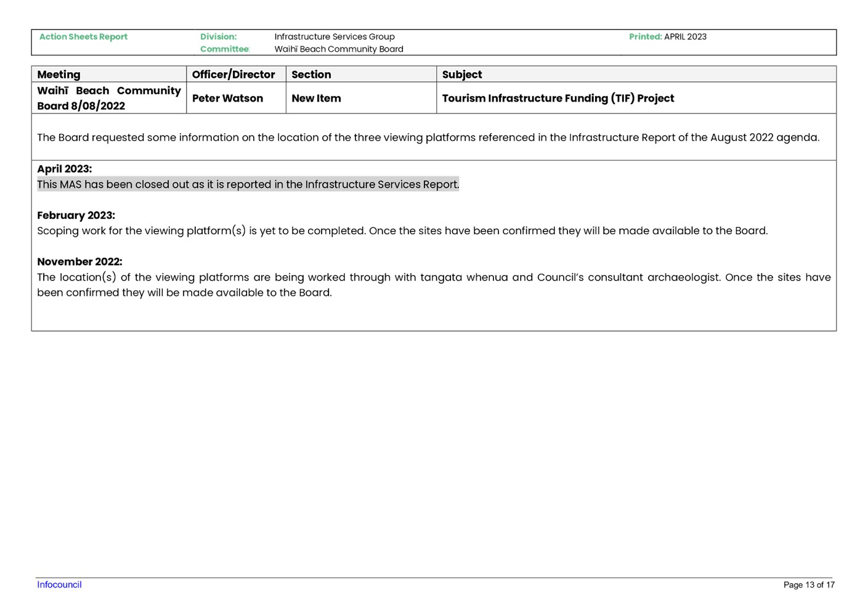Click 'Page 13 of 17' footer text
Image resolution: width=868 pixels, height=614 pixels.
tap(809, 585)
